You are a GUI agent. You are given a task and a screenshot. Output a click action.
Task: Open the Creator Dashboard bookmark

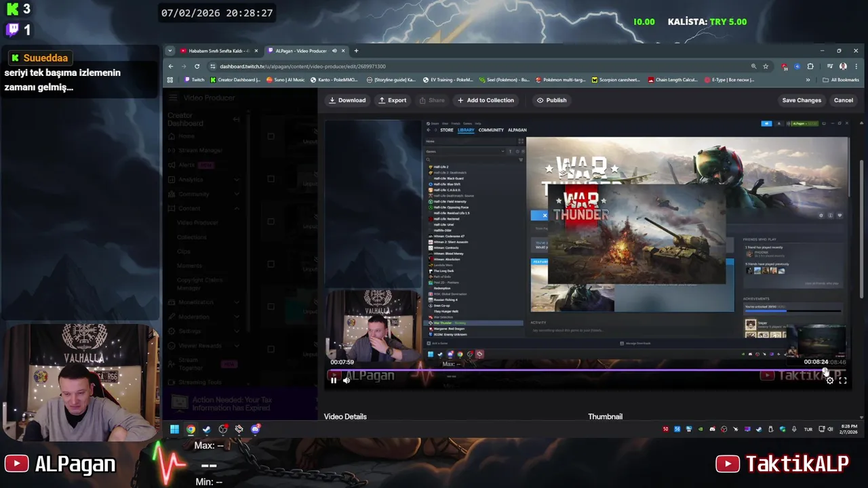(235, 80)
